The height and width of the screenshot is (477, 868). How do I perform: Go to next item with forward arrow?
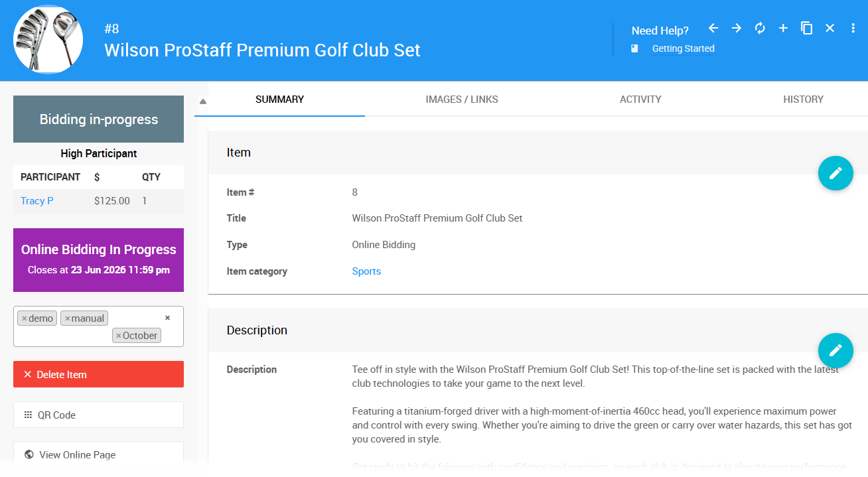click(x=737, y=28)
